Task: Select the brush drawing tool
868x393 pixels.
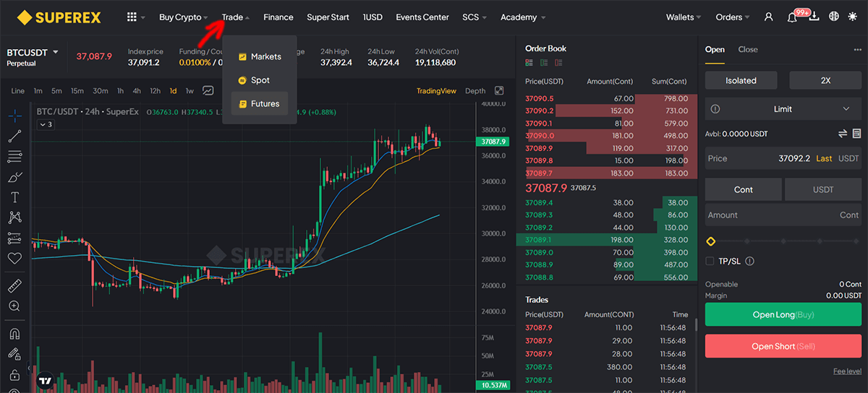Action: (14, 176)
